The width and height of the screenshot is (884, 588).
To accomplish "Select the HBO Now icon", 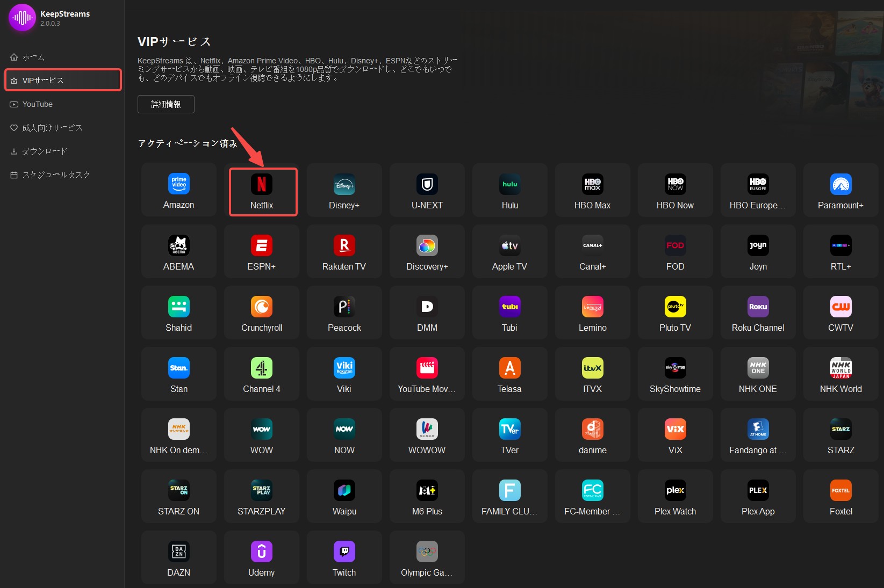I will 675,190.
